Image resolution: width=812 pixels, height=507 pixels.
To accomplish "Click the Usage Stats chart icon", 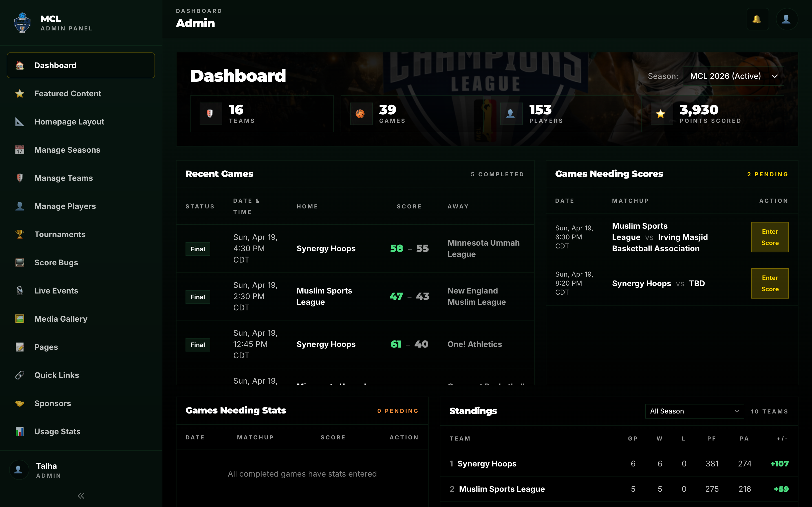I will tap(20, 432).
